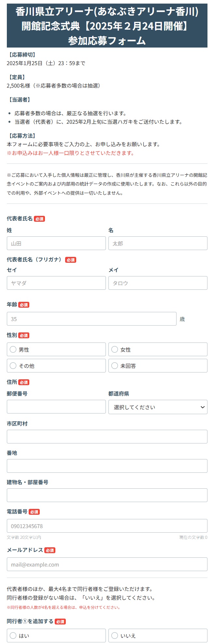Click the 建物名・部屋番号 input field
213x644 pixels.
click(x=107, y=495)
